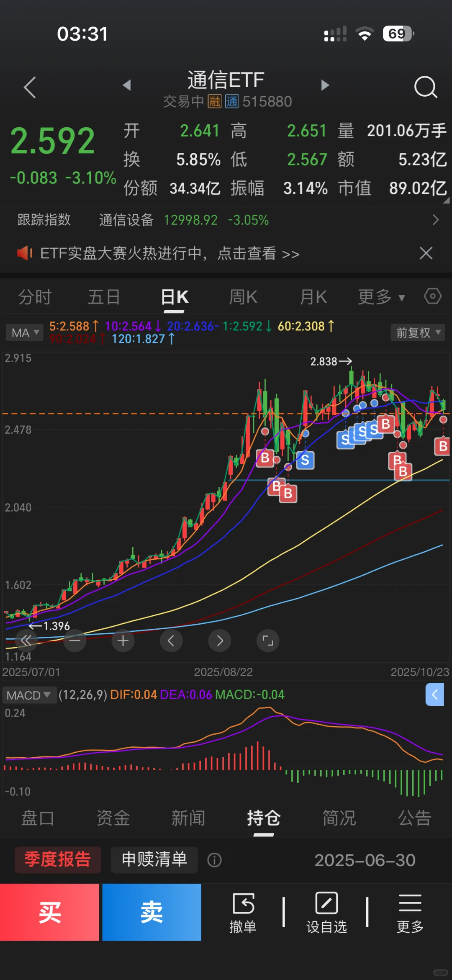
Task: Jump to earliest data with double-left arrow
Action: 26,640
